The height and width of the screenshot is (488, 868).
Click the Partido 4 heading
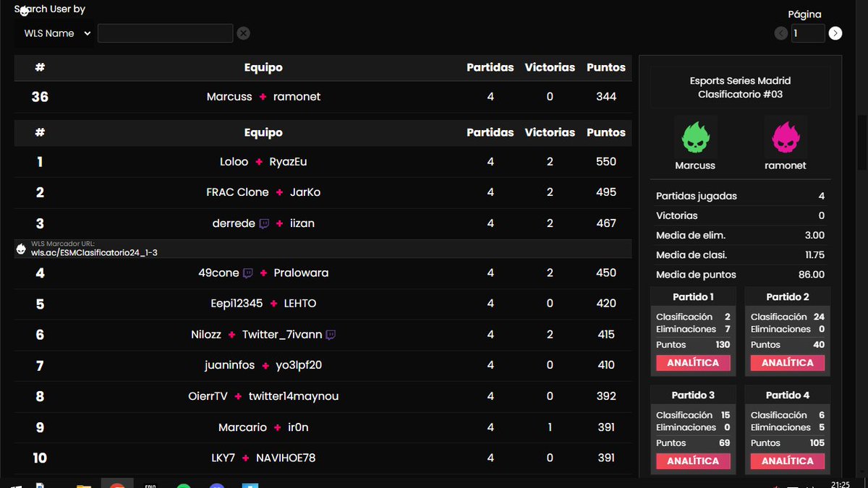[x=788, y=395]
